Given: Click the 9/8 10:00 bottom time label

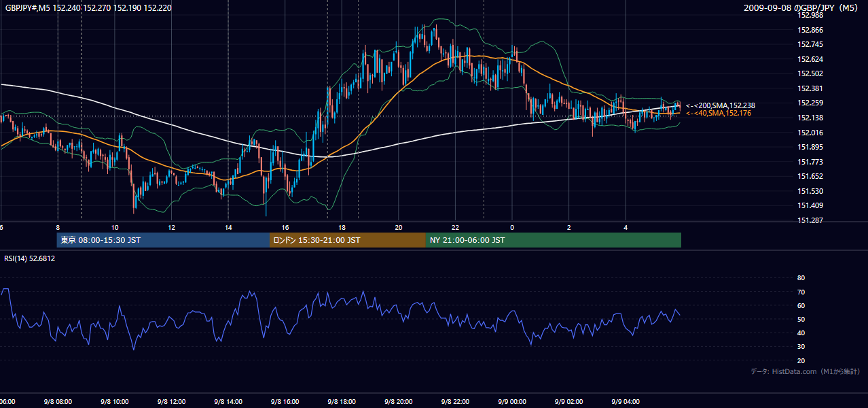Looking at the screenshot, I should pyautogui.click(x=115, y=402).
